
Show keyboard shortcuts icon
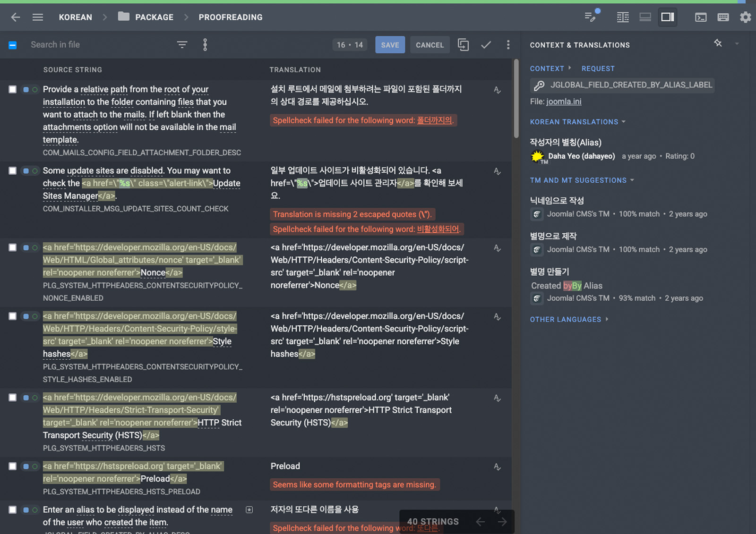pos(723,17)
